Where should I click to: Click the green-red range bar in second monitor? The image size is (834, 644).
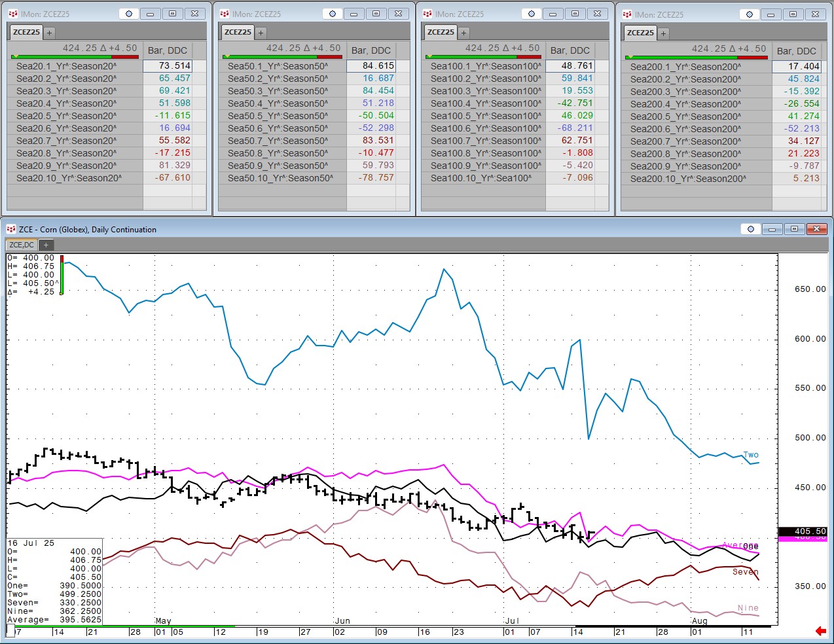[x=282, y=57]
